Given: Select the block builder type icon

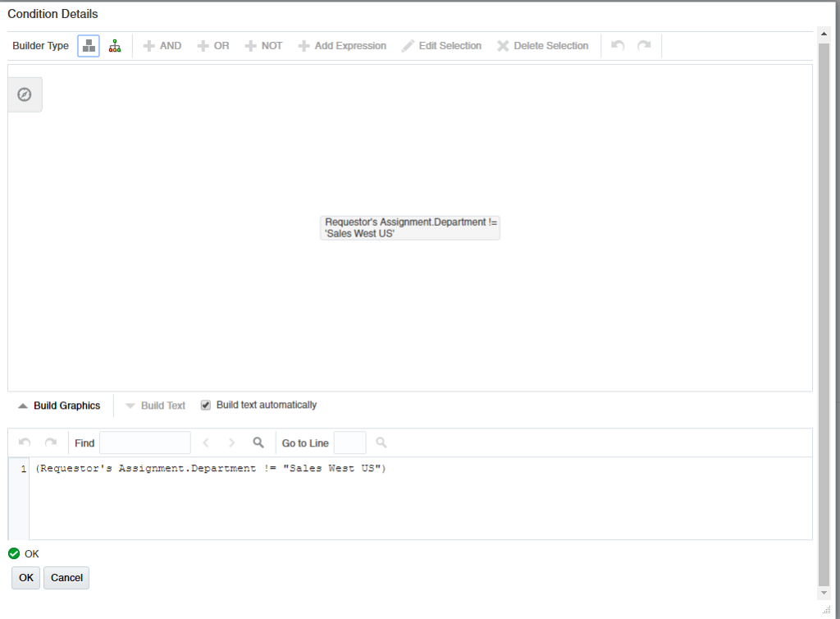Looking at the screenshot, I should [x=89, y=46].
